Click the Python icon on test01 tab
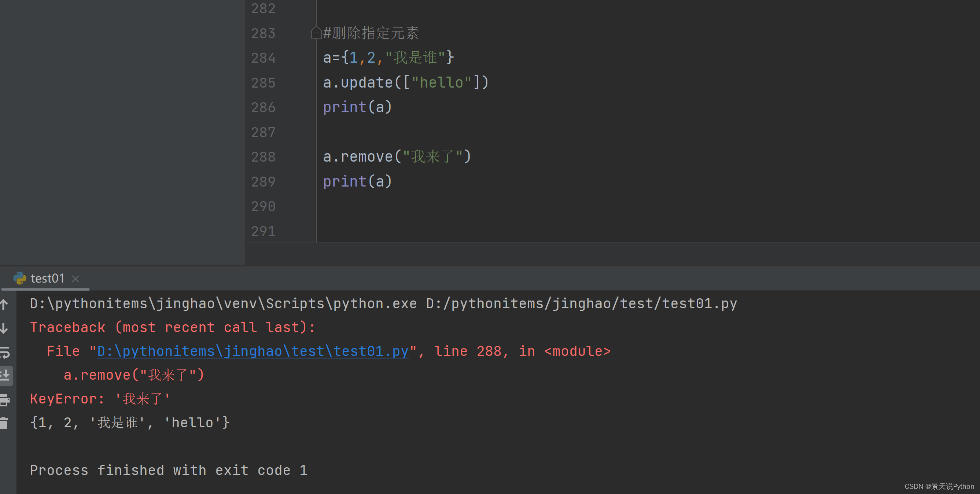Screen dimensions: 980x494 pos(20,279)
